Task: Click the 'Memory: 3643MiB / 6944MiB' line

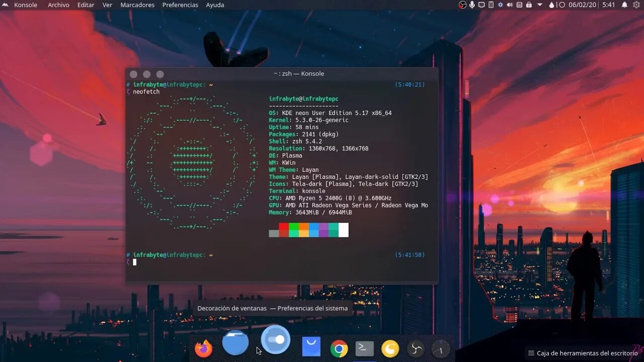Action: coord(310,213)
